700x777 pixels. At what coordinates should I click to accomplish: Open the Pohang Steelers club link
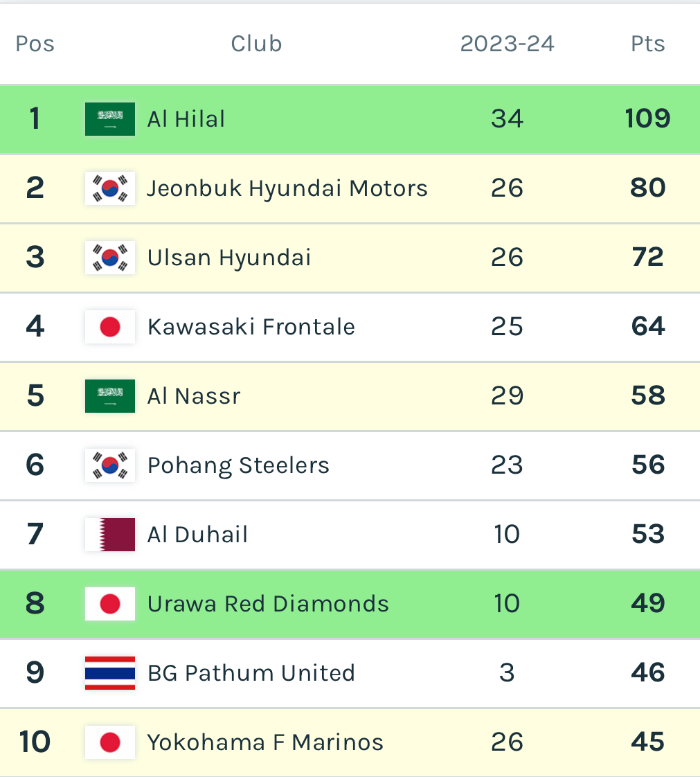(x=238, y=465)
